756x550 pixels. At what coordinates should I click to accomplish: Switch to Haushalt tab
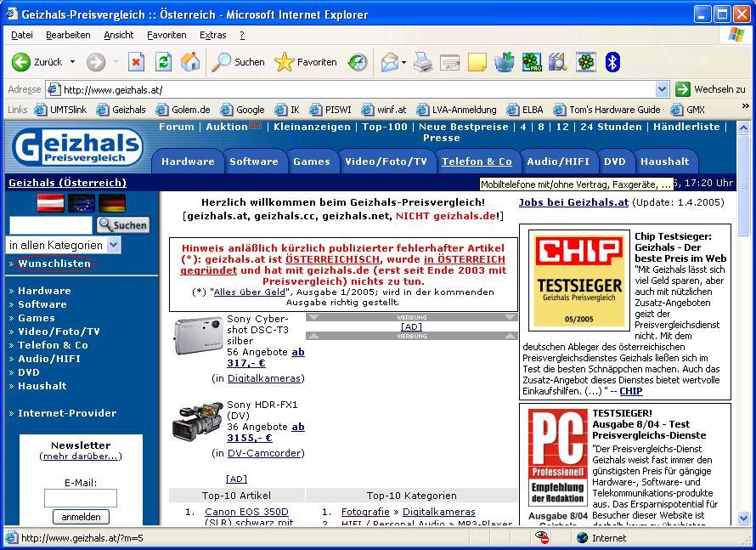(x=664, y=162)
